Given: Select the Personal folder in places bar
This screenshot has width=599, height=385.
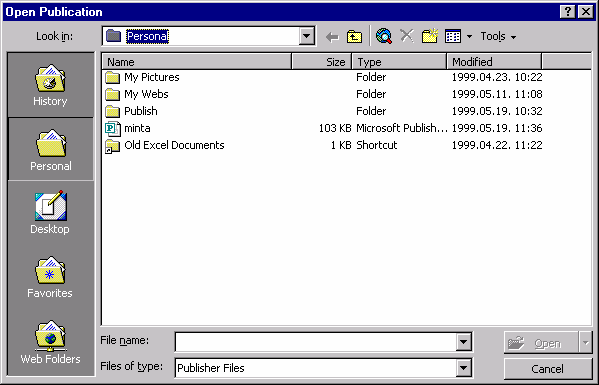Looking at the screenshot, I should click(x=50, y=149).
